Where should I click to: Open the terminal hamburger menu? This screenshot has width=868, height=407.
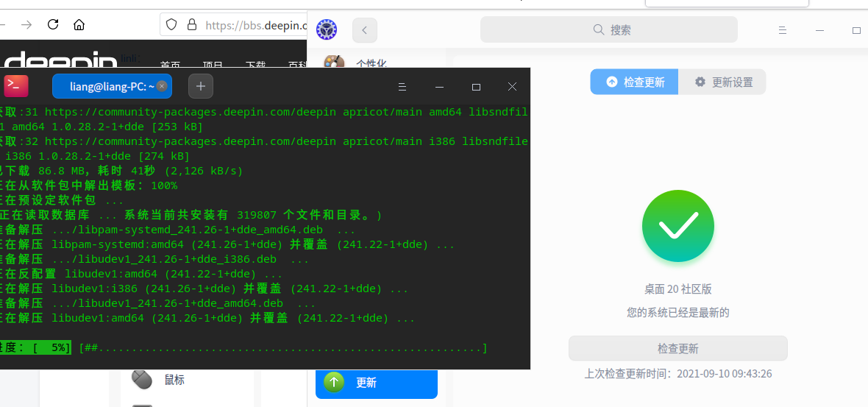coord(402,87)
